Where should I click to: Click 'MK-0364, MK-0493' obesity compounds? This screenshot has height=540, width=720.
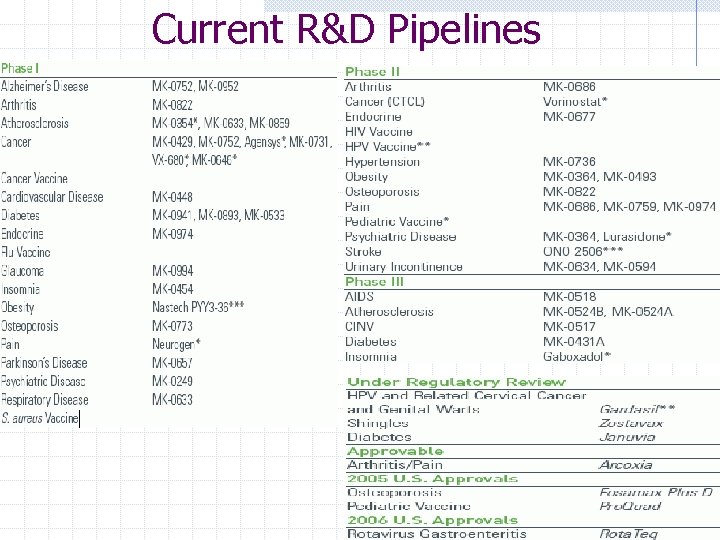[x=600, y=177]
